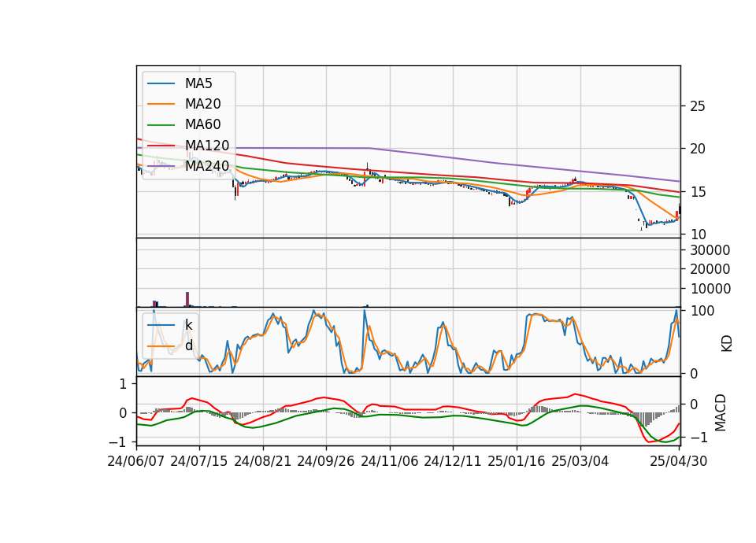
Task: Click the KD axis title
Action: click(x=727, y=344)
